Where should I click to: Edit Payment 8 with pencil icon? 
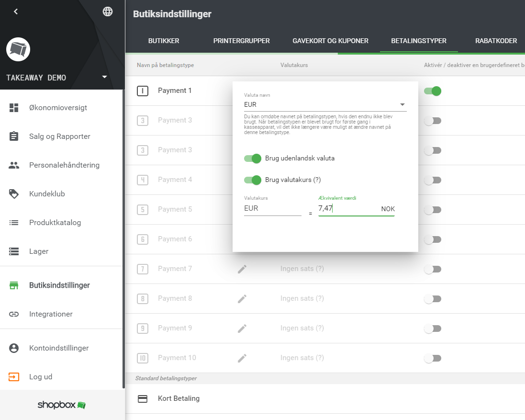[242, 299]
